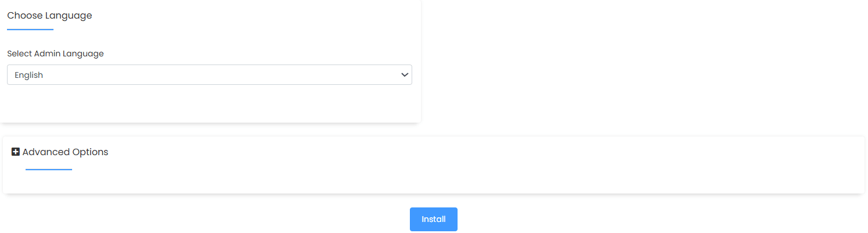Click the Select Admin Language label
The image size is (868, 233).
[55, 53]
